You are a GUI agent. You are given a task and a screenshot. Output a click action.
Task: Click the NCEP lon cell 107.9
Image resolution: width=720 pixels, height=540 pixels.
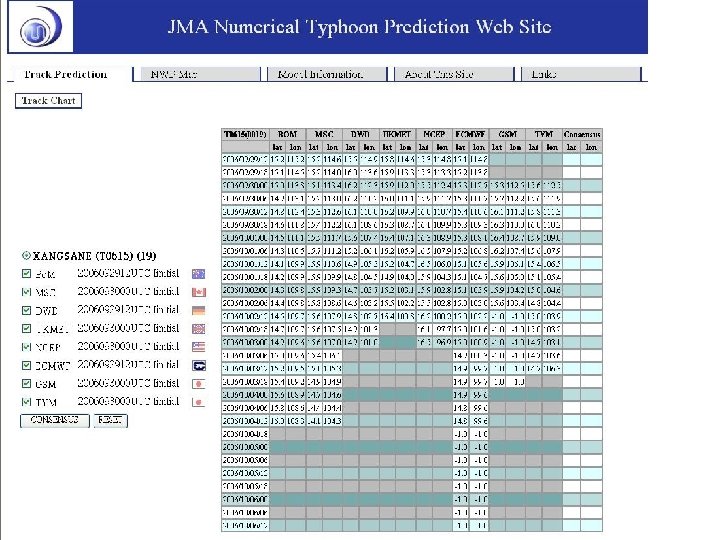pyautogui.click(x=443, y=251)
